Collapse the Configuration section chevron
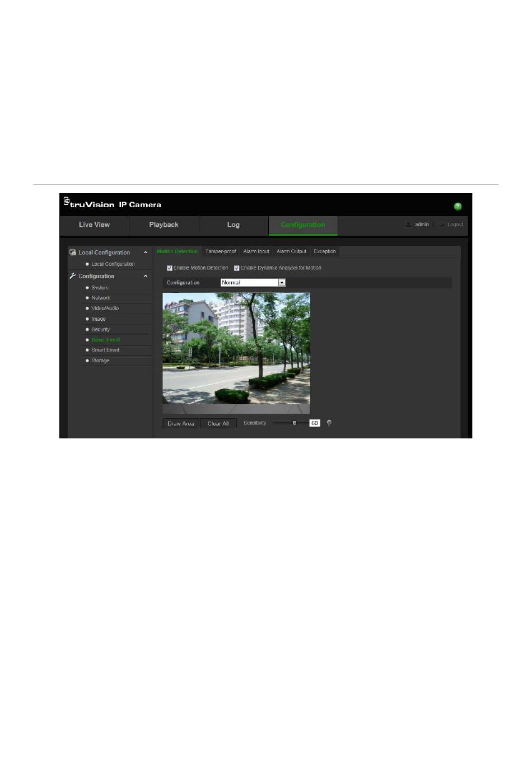Viewport: 532px width, 776px height. click(146, 276)
